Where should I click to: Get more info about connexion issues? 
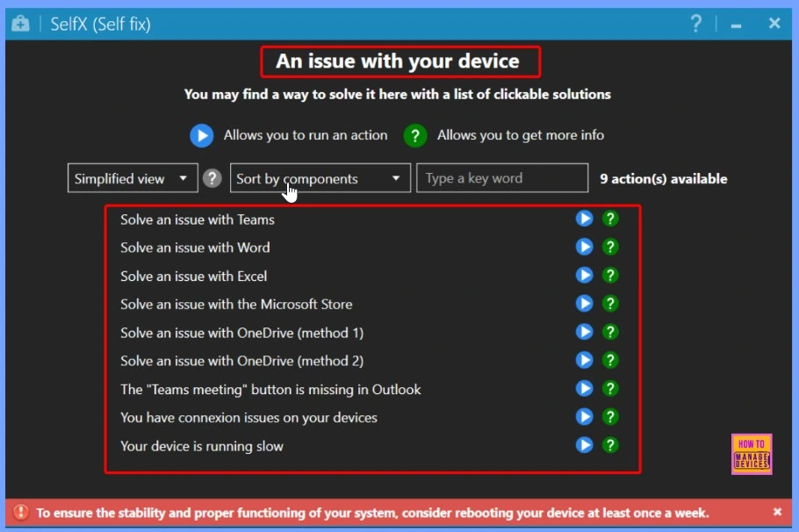click(x=610, y=417)
